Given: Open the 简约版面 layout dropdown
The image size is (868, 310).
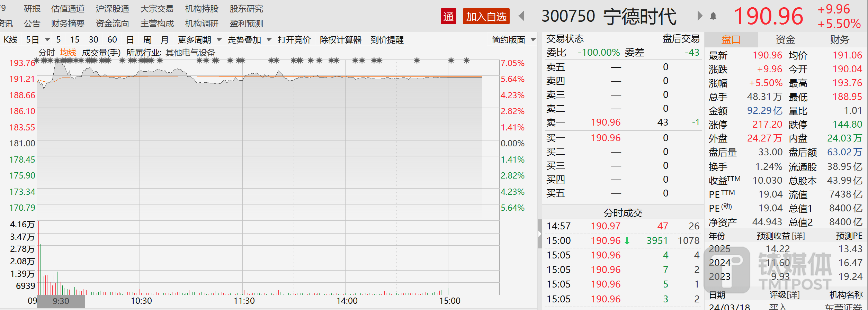Looking at the screenshot, I should click(x=533, y=39).
